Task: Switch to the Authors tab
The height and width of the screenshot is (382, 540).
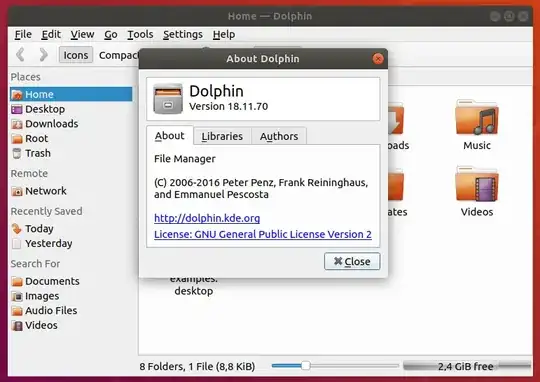Action: point(279,136)
